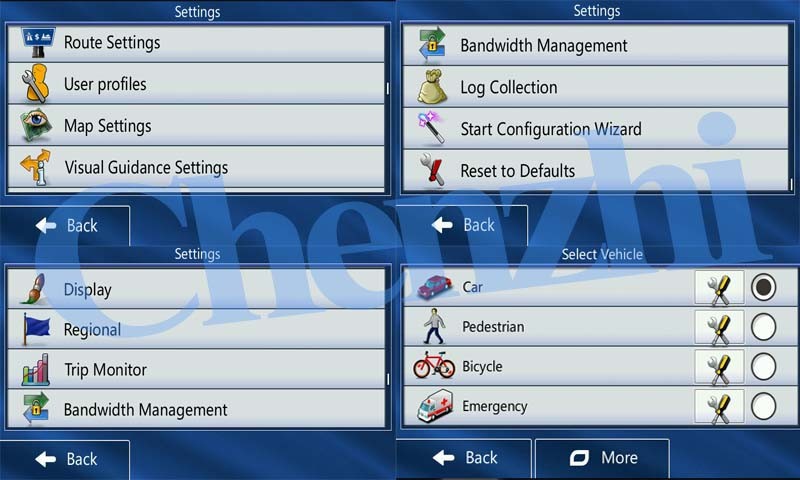Click the Log Collection money bag icon
Screen dimensions: 800x480
click(435, 88)
